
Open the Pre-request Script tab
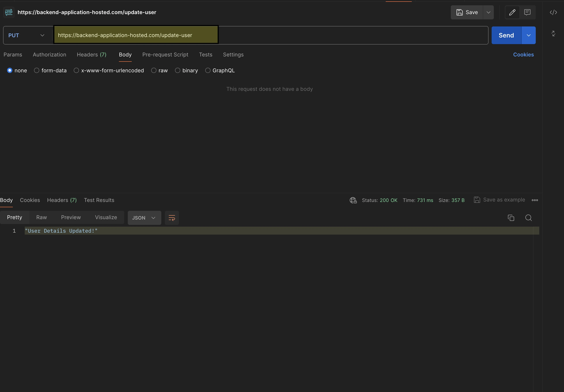[165, 55]
